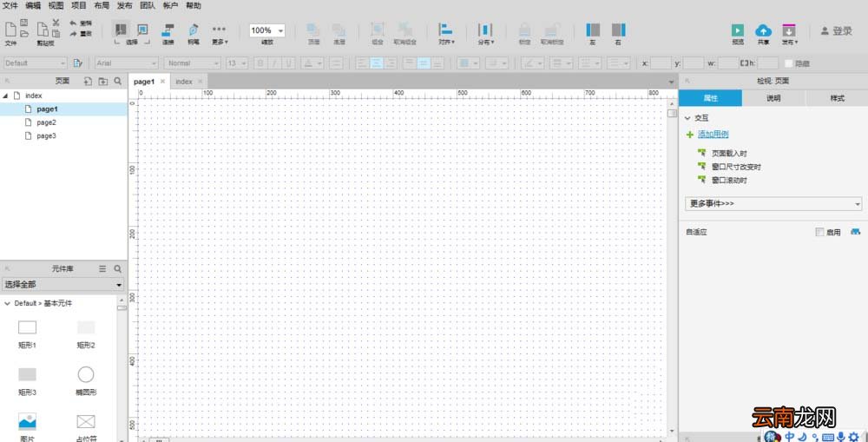The height and width of the screenshot is (442, 868).
Task: Toggle underline text formatting
Action: click(x=288, y=63)
